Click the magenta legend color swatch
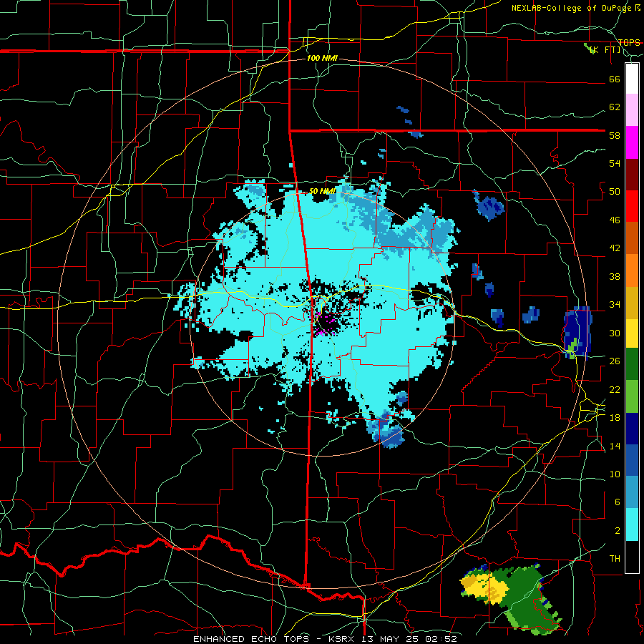Image resolution: width=644 pixels, height=644 pixels. [x=632, y=142]
